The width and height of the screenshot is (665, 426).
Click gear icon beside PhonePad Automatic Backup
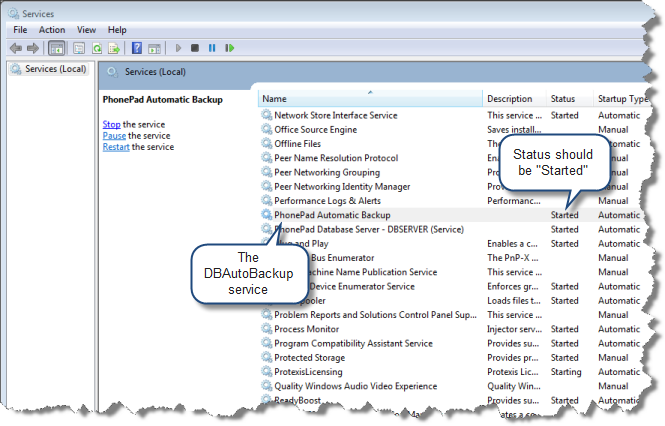(x=266, y=215)
